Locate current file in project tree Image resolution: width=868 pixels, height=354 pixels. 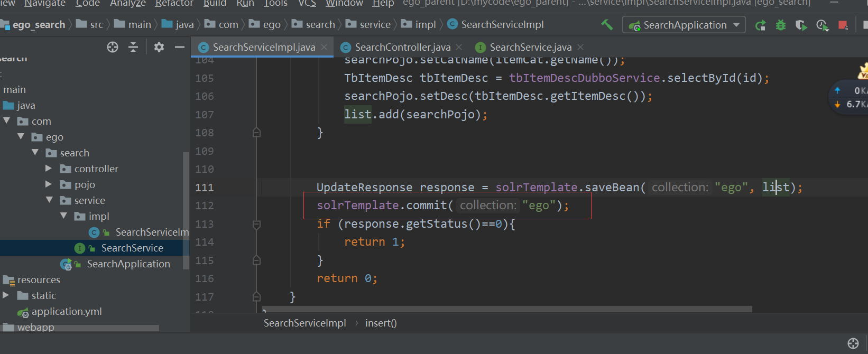(x=113, y=47)
